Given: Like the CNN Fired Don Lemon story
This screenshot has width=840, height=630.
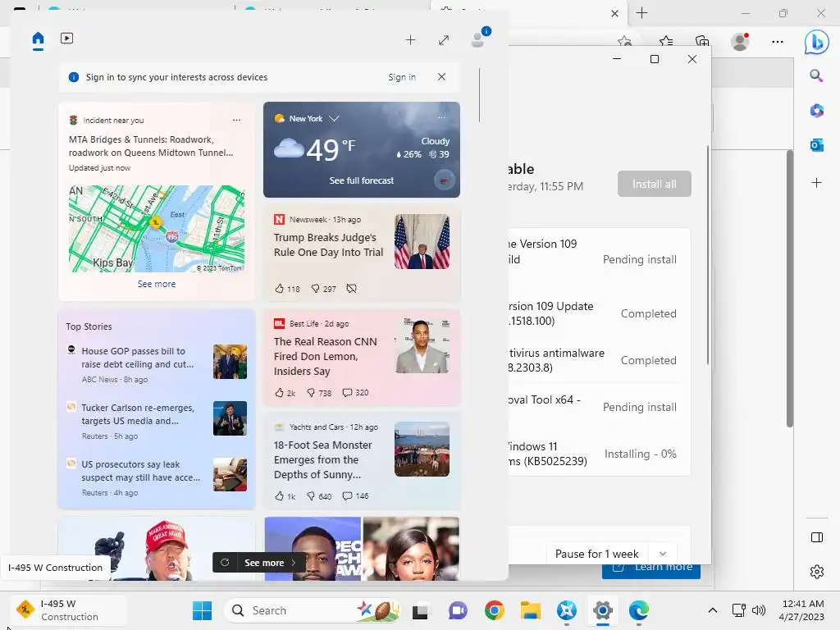Looking at the screenshot, I should tap(280, 393).
